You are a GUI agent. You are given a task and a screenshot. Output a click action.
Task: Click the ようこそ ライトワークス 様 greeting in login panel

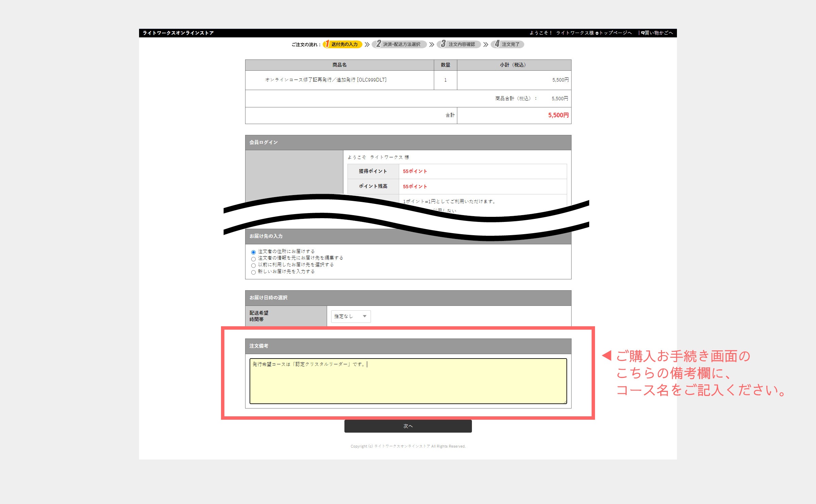378,157
